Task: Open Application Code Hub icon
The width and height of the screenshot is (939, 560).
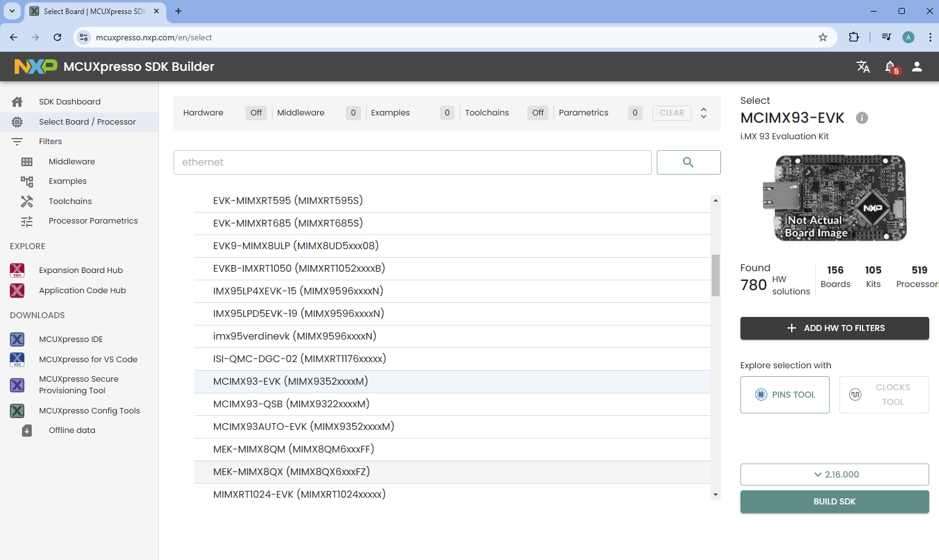Action: (x=17, y=290)
